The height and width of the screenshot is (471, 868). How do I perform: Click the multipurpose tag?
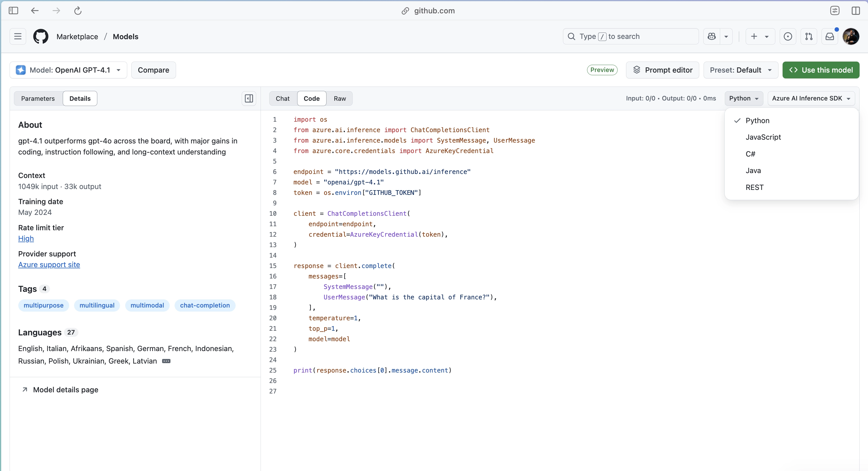[44, 305]
